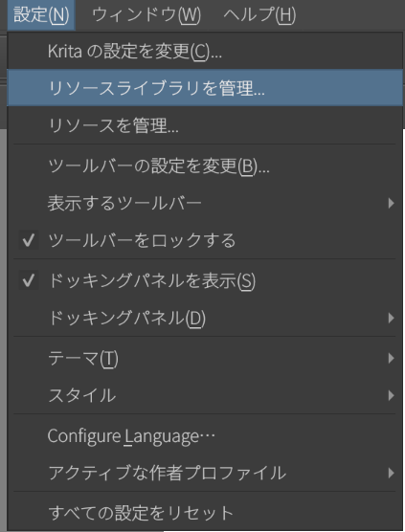
Task: Click the arrow beside テーマ(T)
Action: pos(391,358)
